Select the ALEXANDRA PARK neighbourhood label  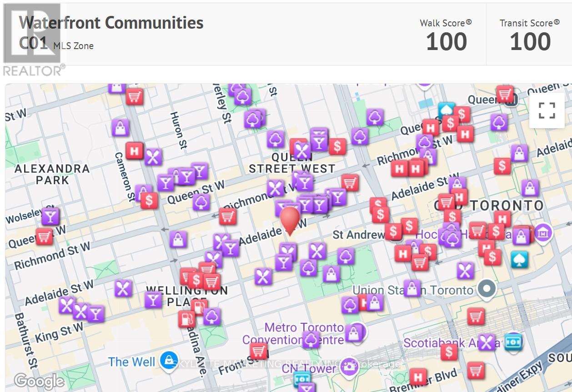(x=52, y=175)
